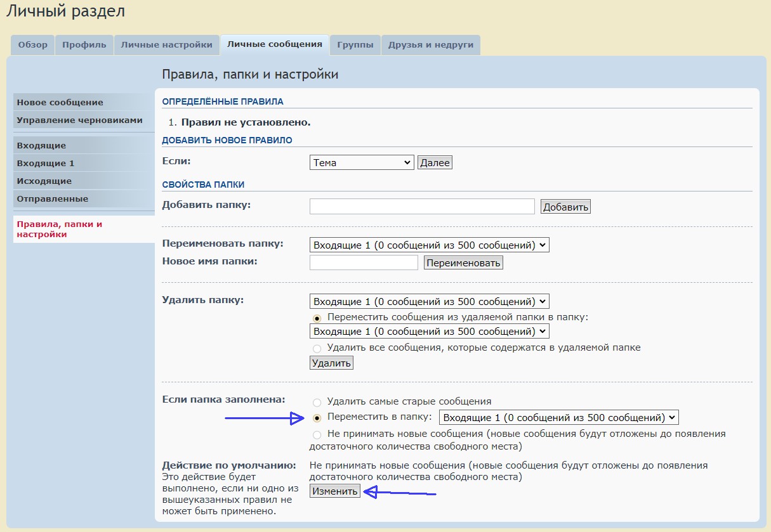Choose the Удалить самые старые сообщения radio

pyautogui.click(x=317, y=402)
